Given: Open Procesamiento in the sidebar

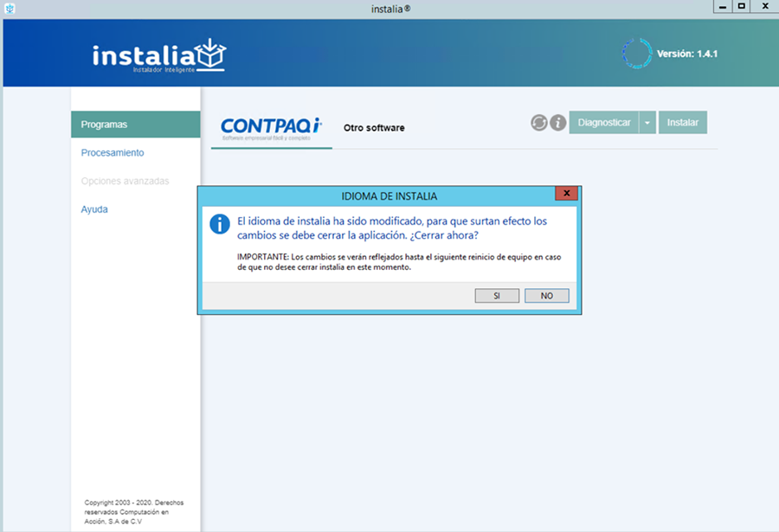Looking at the screenshot, I should pos(113,152).
